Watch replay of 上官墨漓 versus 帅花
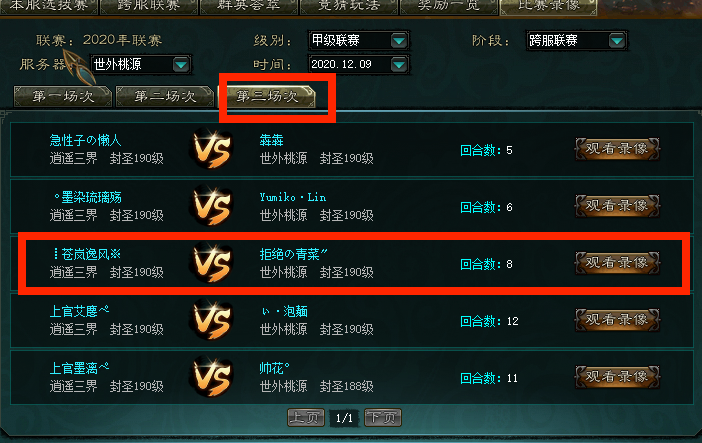This screenshot has width=702, height=443. coord(617,377)
